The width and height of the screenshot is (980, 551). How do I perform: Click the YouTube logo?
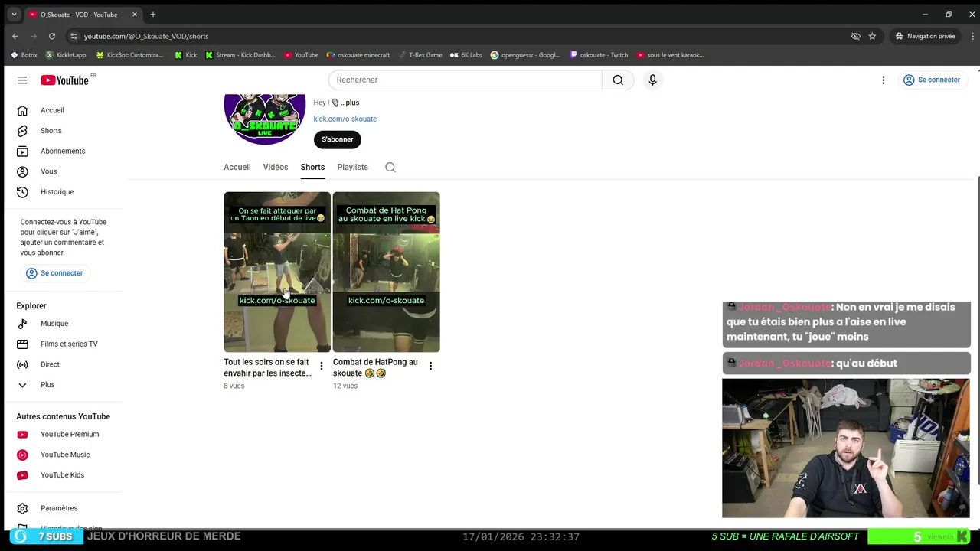point(64,80)
